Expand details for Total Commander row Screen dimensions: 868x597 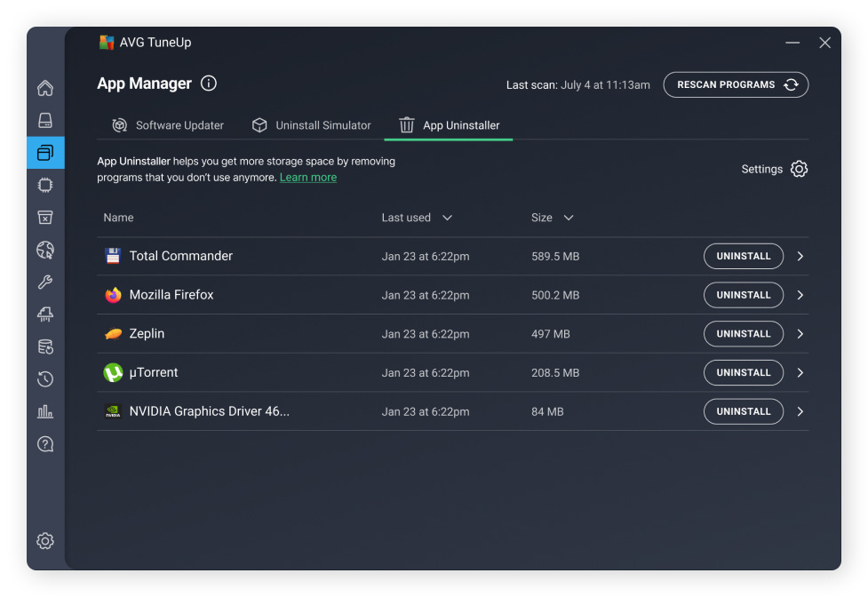tap(800, 256)
